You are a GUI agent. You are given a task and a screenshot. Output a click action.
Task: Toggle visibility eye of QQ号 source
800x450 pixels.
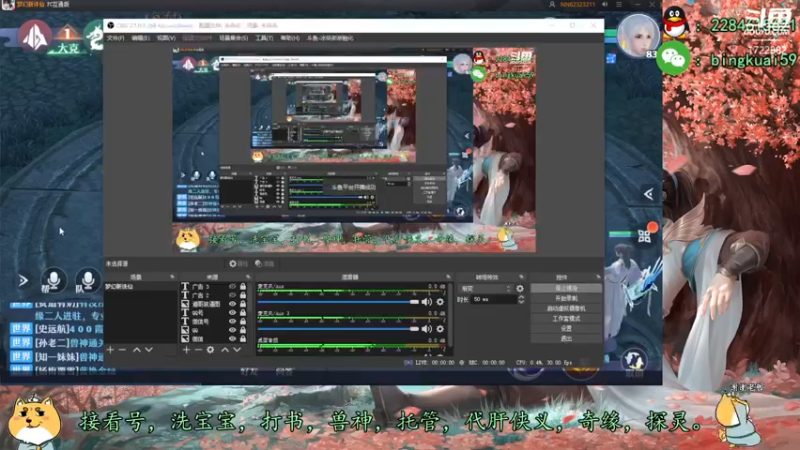[x=233, y=313]
